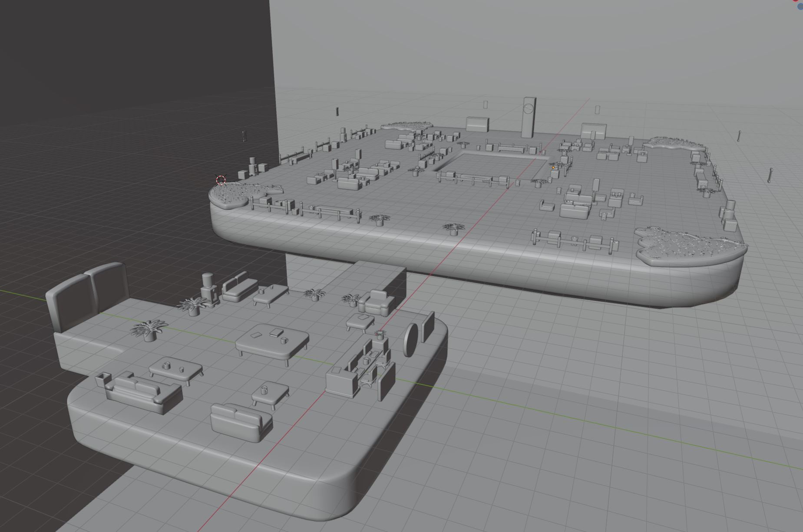
Task: Click the orange object origin dot
Action: [x=553, y=167]
